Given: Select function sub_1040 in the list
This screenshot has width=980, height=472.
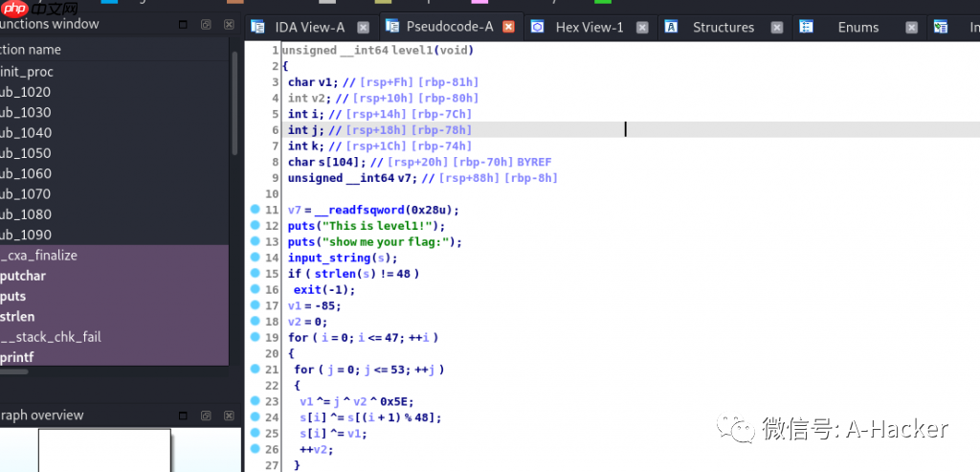Looking at the screenshot, I should (x=115, y=132).
